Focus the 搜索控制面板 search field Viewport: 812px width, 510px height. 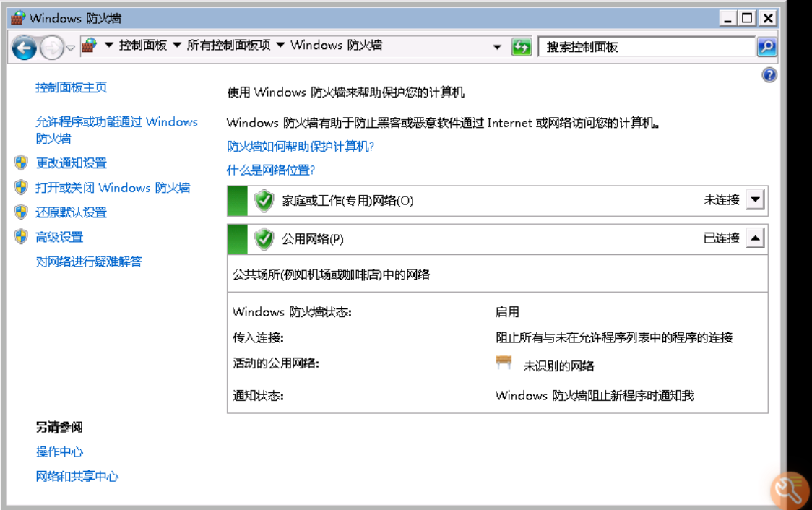[x=647, y=47]
